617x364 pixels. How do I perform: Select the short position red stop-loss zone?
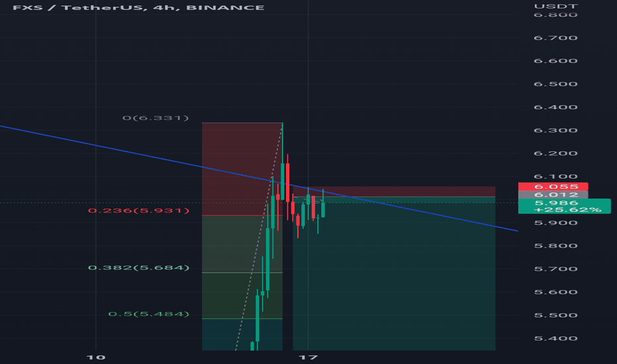pos(394,192)
